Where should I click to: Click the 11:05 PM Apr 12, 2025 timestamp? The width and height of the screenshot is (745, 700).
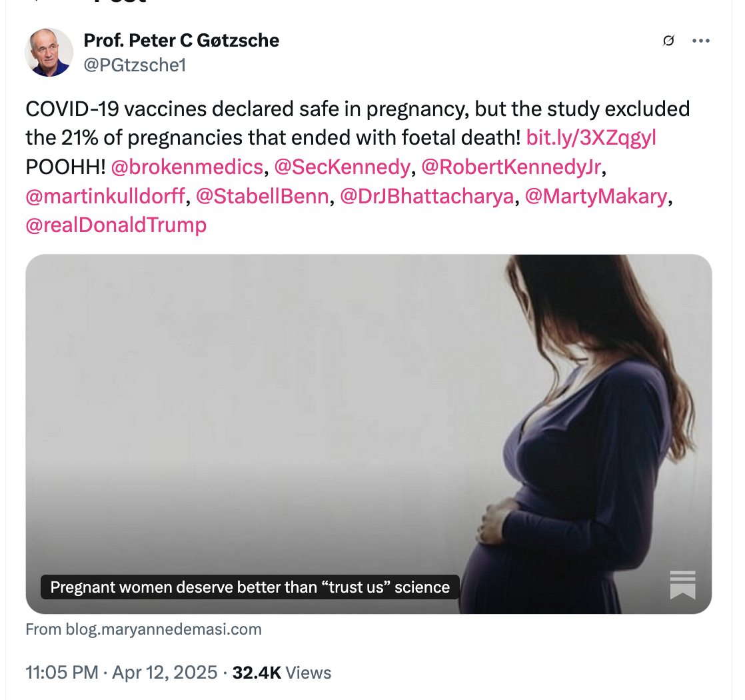click(x=121, y=672)
